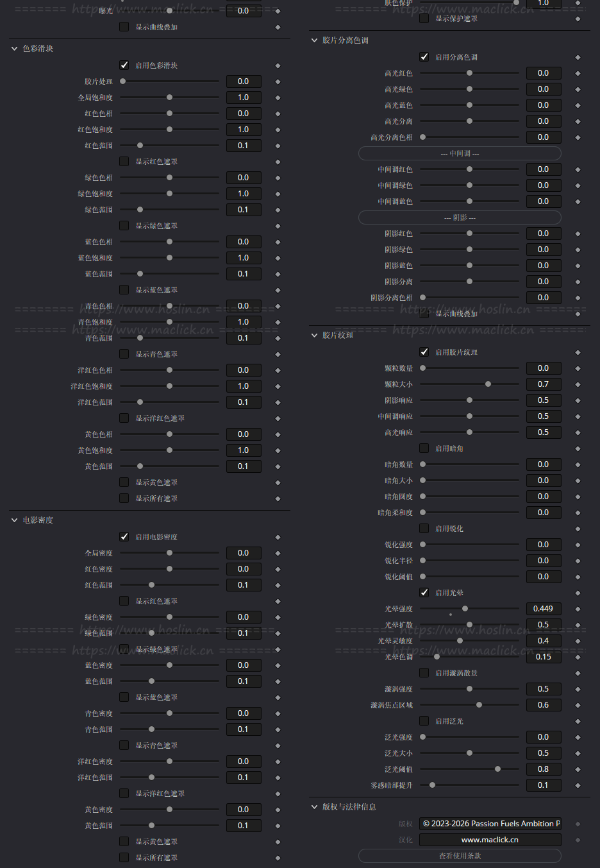Image resolution: width=600 pixels, height=868 pixels.
Task: Add keyframe for 黄色饱和度
Action: pos(278,450)
